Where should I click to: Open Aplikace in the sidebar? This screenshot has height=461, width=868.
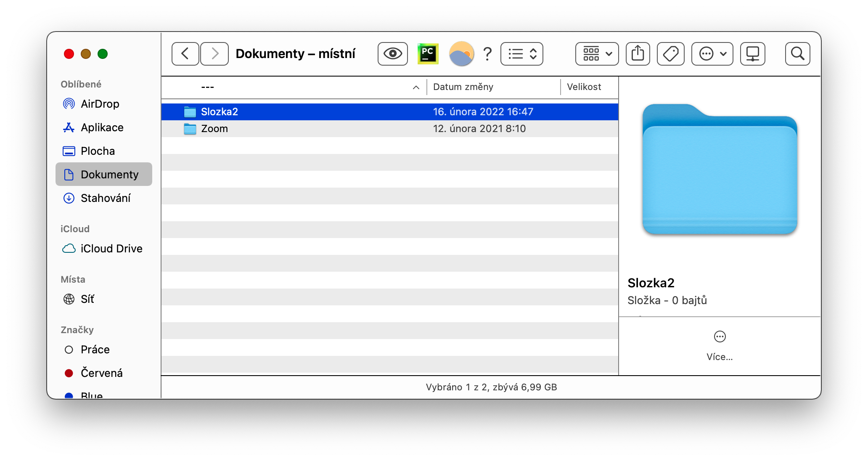(x=103, y=127)
